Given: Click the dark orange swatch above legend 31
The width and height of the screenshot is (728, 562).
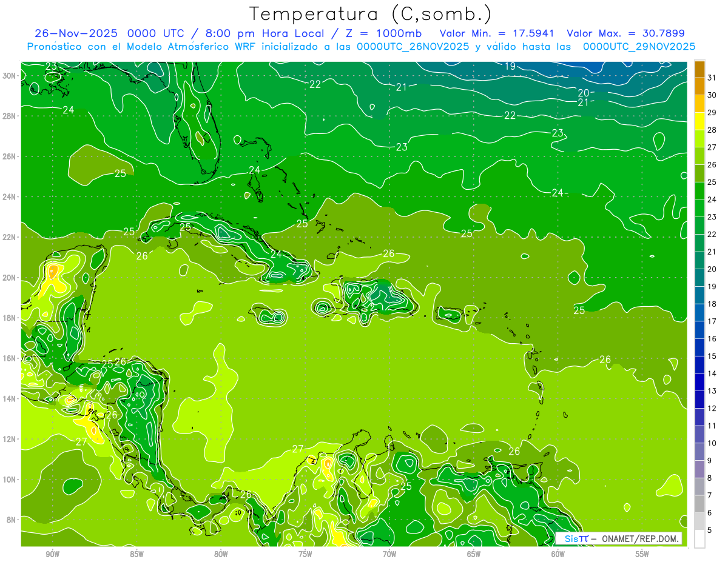Looking at the screenshot, I should tap(699, 69).
